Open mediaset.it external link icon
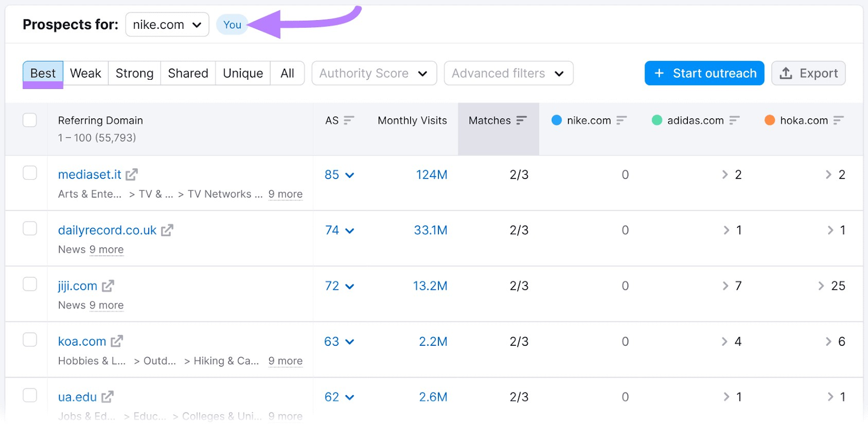868x425 pixels. [x=132, y=175]
